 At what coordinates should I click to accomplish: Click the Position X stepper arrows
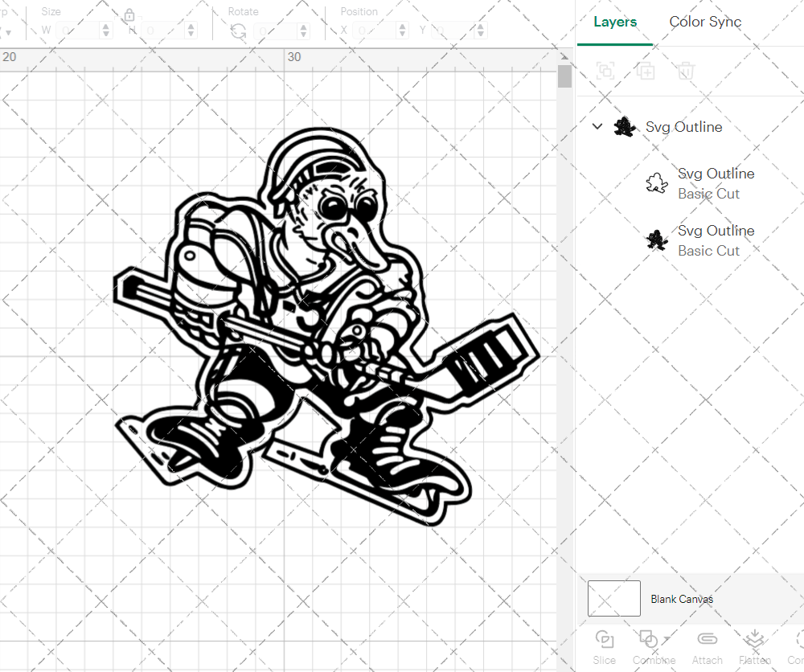point(402,31)
